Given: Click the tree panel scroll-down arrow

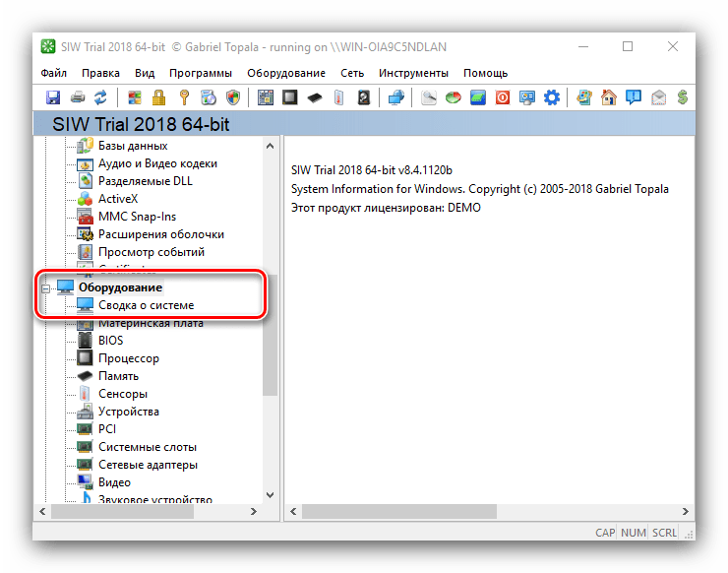Looking at the screenshot, I should tap(270, 495).
